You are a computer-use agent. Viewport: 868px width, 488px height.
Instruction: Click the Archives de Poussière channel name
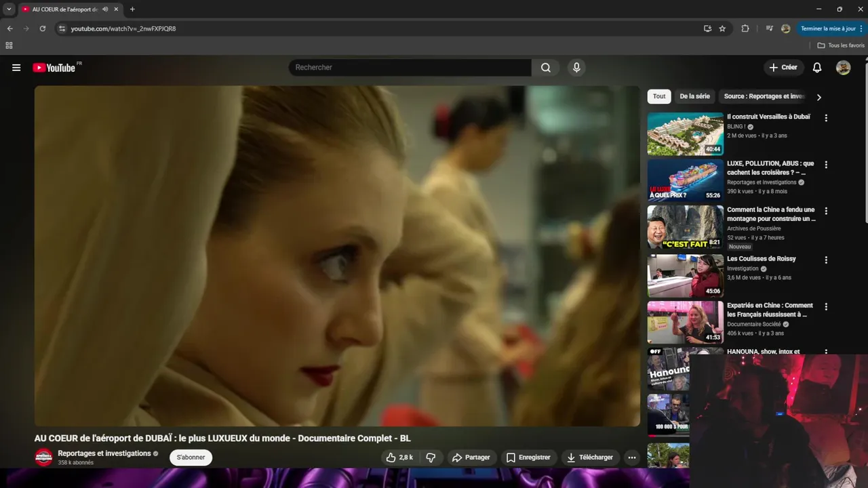point(754,228)
